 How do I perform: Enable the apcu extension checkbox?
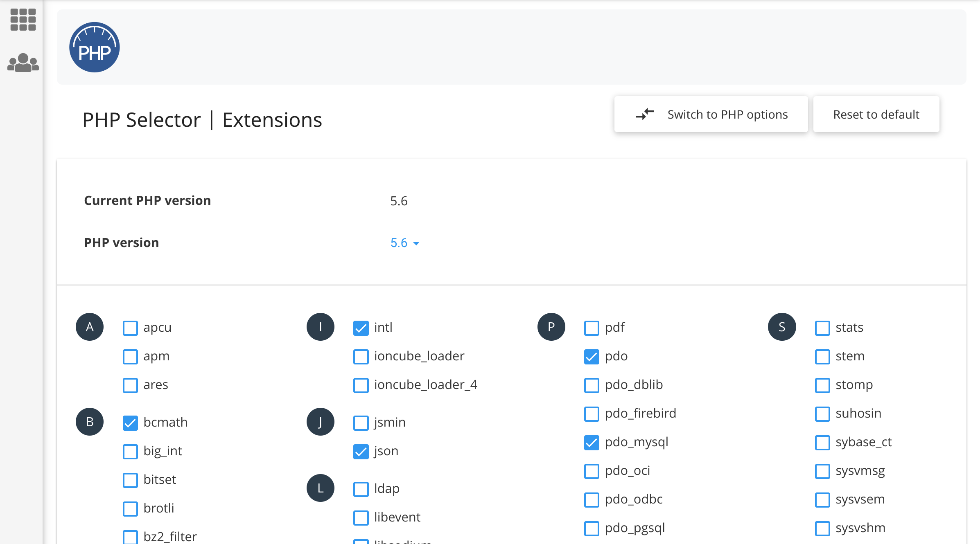click(130, 328)
